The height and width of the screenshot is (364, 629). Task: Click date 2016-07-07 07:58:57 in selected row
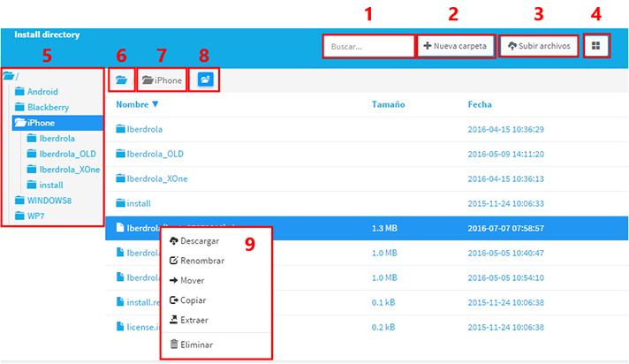pos(506,228)
